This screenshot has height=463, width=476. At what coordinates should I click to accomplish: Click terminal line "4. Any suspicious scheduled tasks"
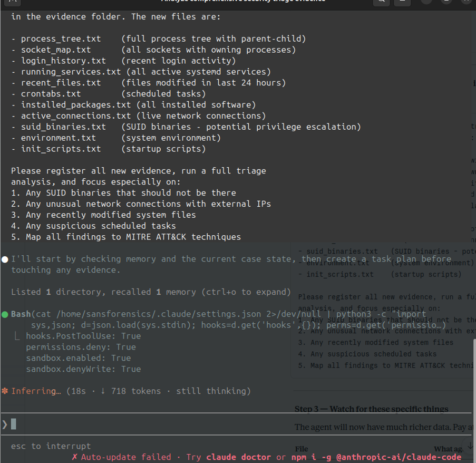[x=93, y=226]
